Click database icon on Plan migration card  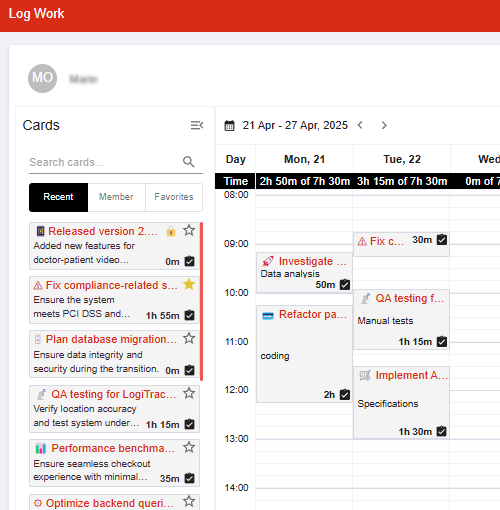(x=38, y=339)
